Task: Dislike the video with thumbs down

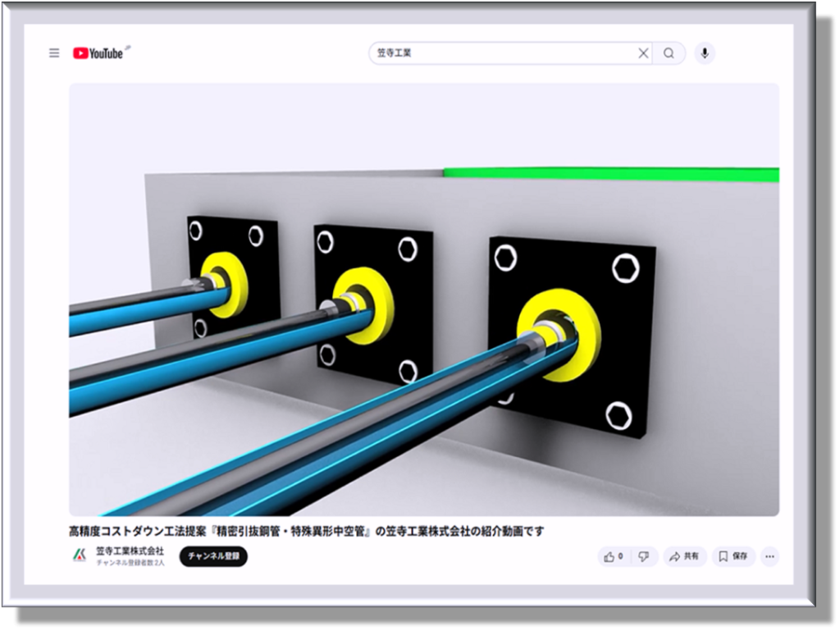Action: tap(644, 556)
